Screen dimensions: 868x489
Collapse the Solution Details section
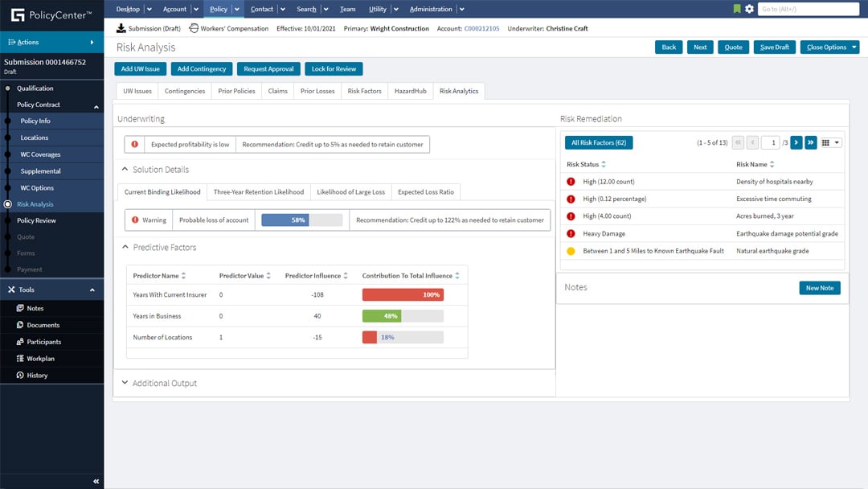(x=126, y=169)
